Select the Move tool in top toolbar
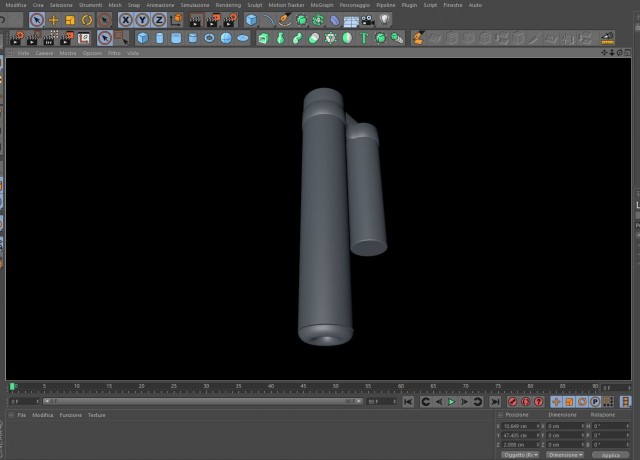Screen dimensions: 640x460 click(53, 20)
